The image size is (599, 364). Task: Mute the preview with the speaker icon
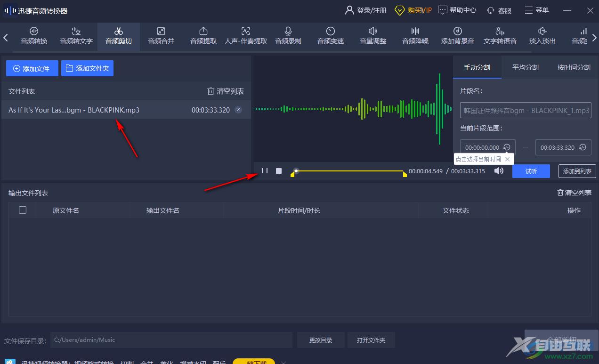point(499,171)
